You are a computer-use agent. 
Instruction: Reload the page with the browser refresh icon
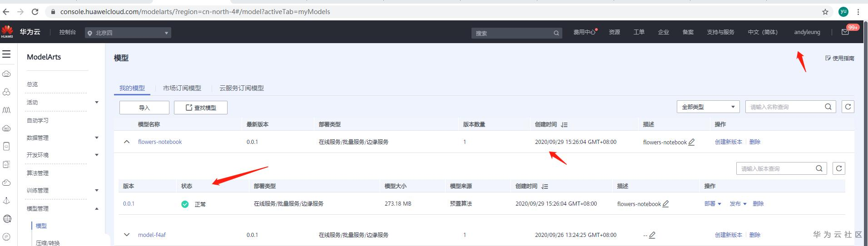[35, 12]
